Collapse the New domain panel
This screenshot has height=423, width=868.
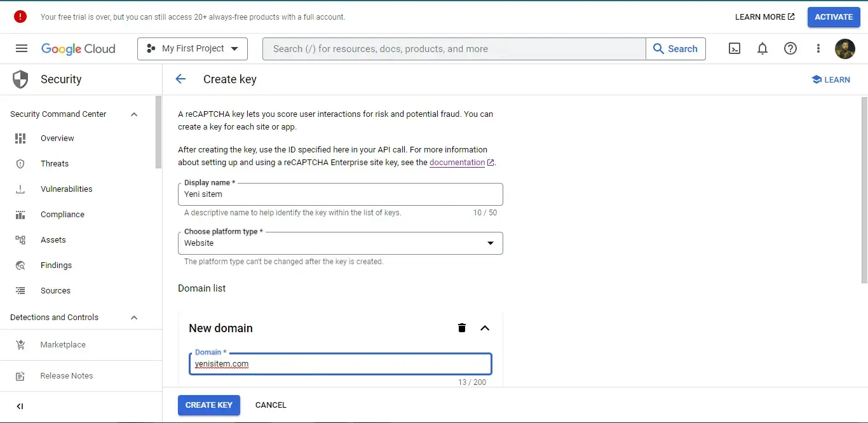[x=485, y=328]
